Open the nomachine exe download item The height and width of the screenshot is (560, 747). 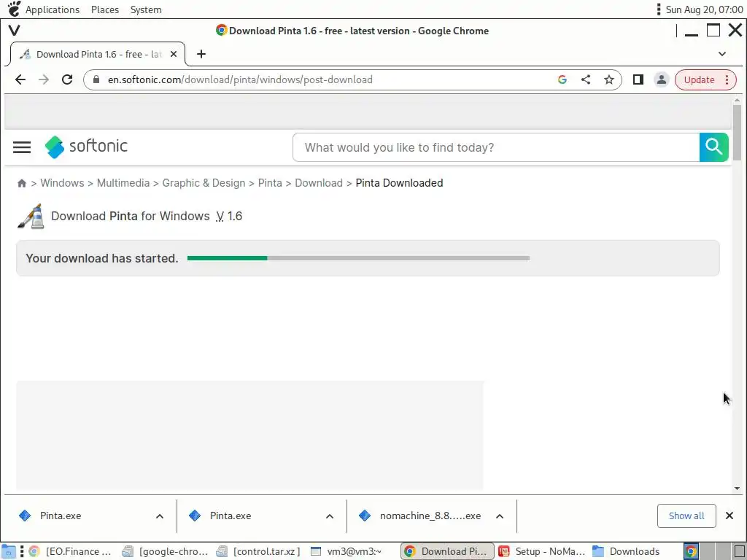click(x=421, y=516)
